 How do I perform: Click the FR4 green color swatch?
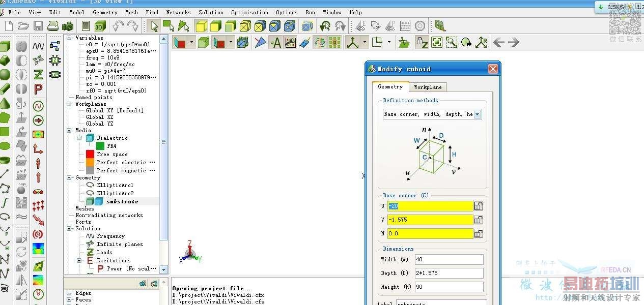(100, 146)
